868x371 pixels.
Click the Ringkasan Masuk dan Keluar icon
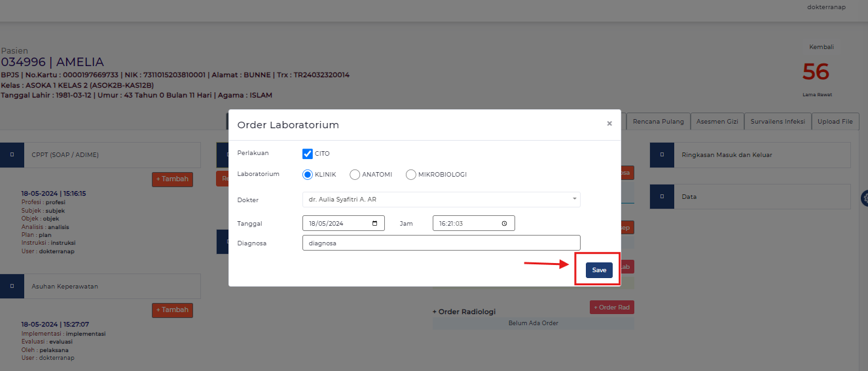tap(662, 155)
